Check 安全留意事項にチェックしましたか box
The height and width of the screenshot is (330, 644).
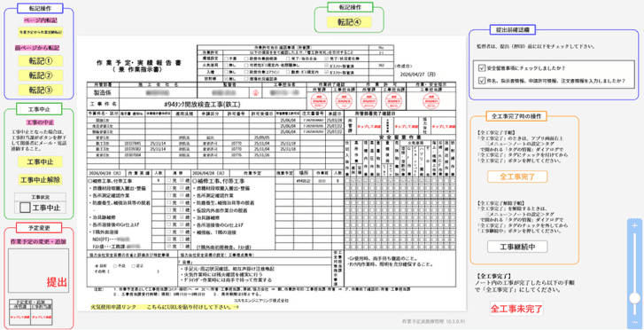click(x=482, y=68)
